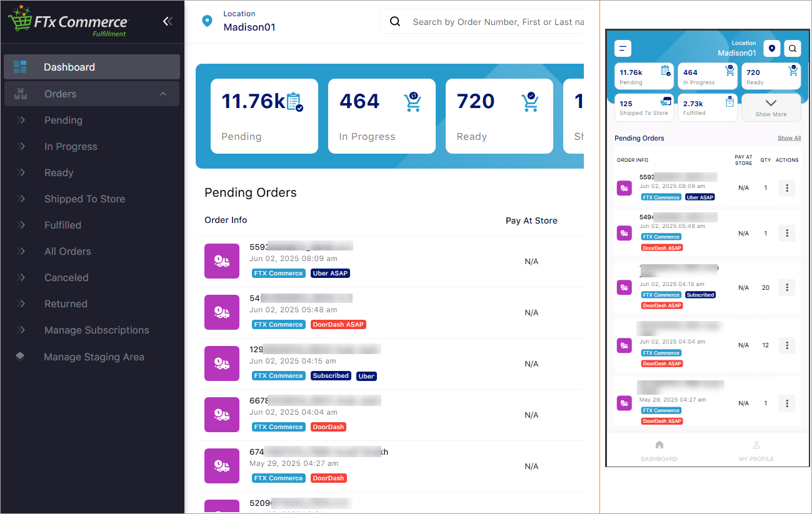Click the purple delivery icon of desktop 04:15 am order
Image resolution: width=812 pixels, height=514 pixels.
(x=222, y=363)
